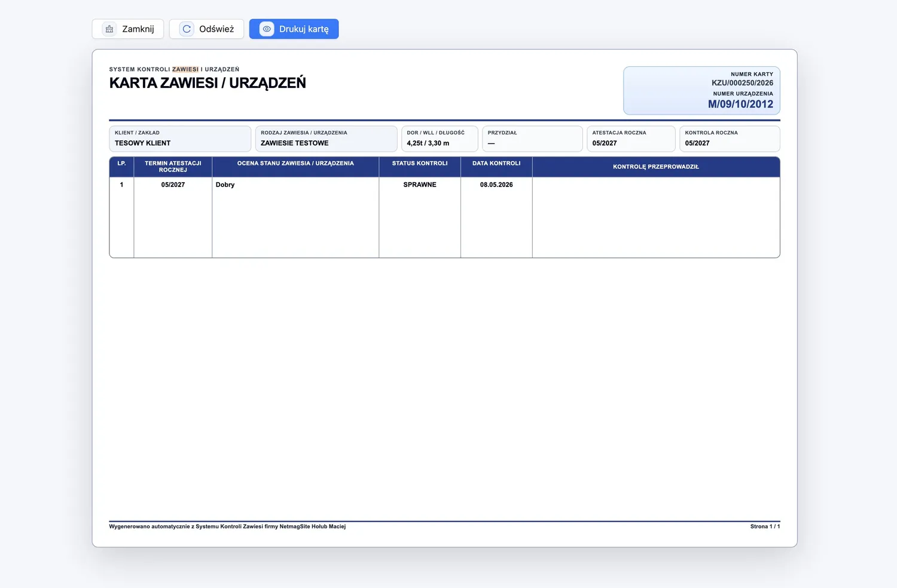Select client value TESOWY KLIENT
This screenshot has height=588, width=897.
[x=142, y=143]
